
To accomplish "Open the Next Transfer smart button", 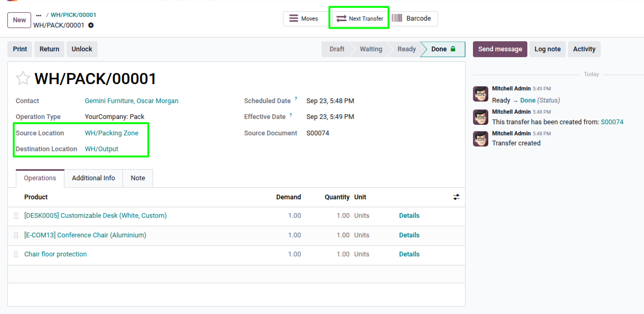I will (x=360, y=19).
